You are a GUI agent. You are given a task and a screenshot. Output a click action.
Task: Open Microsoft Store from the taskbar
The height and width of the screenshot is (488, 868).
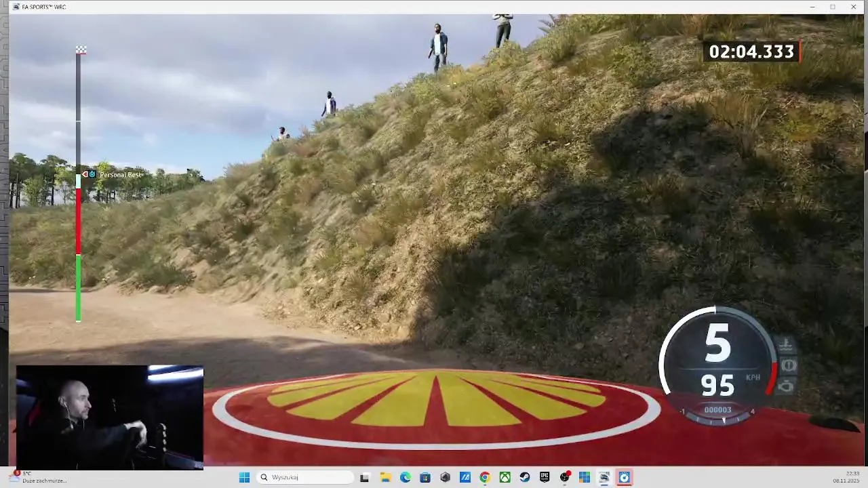click(x=425, y=477)
